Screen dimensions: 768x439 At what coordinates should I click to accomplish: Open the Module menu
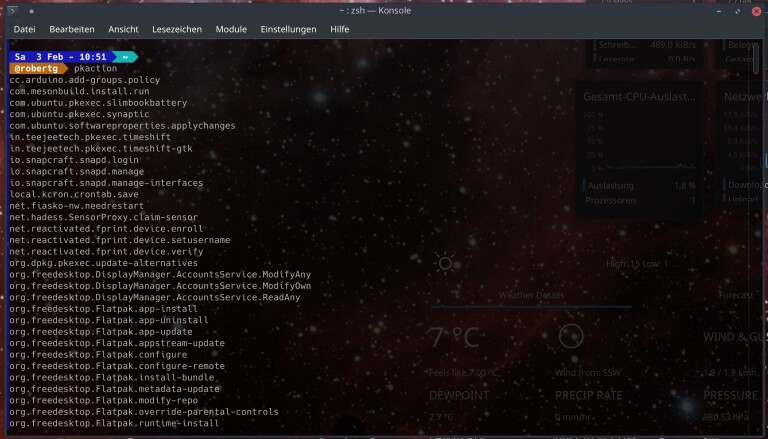231,29
